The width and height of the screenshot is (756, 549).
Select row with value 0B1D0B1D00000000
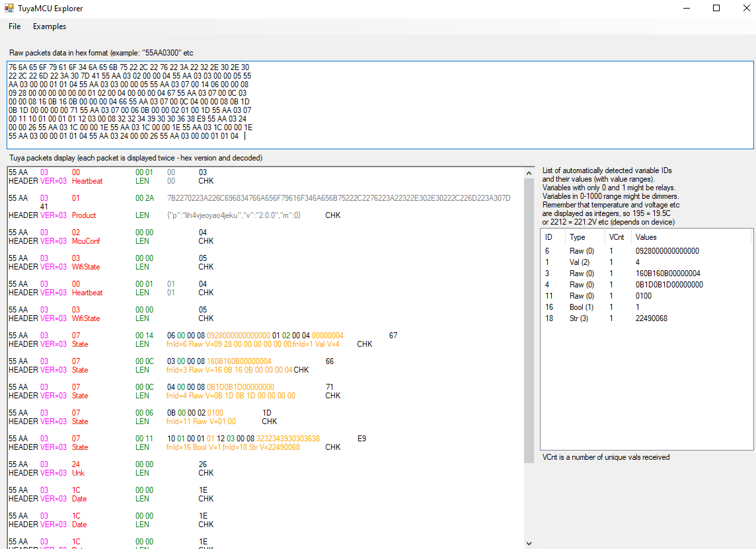[x=646, y=285]
